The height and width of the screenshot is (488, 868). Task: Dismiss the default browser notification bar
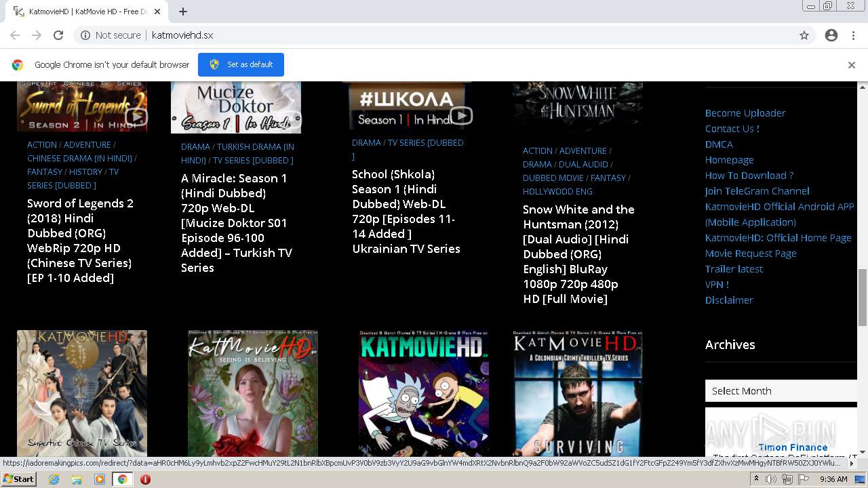point(852,65)
